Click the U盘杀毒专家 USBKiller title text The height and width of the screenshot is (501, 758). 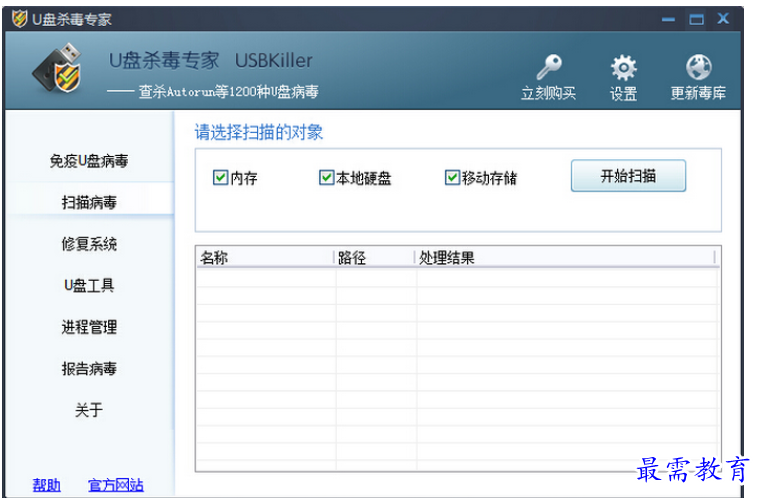[x=211, y=61]
